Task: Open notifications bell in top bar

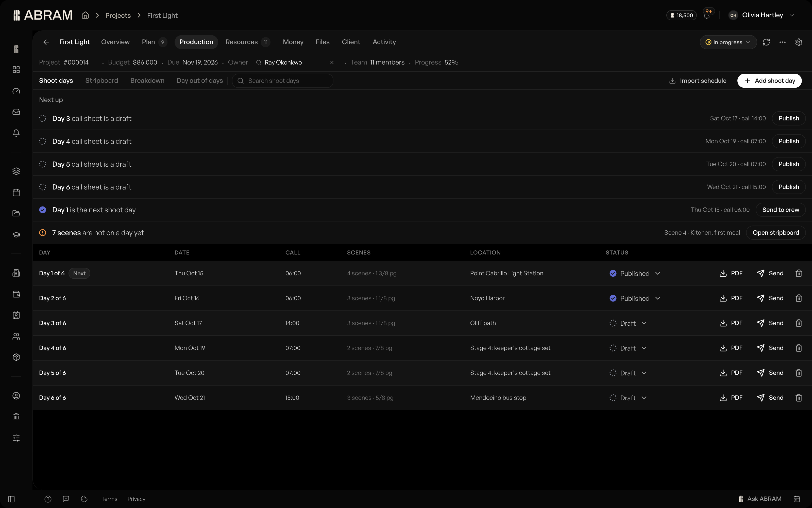Action: point(707,15)
